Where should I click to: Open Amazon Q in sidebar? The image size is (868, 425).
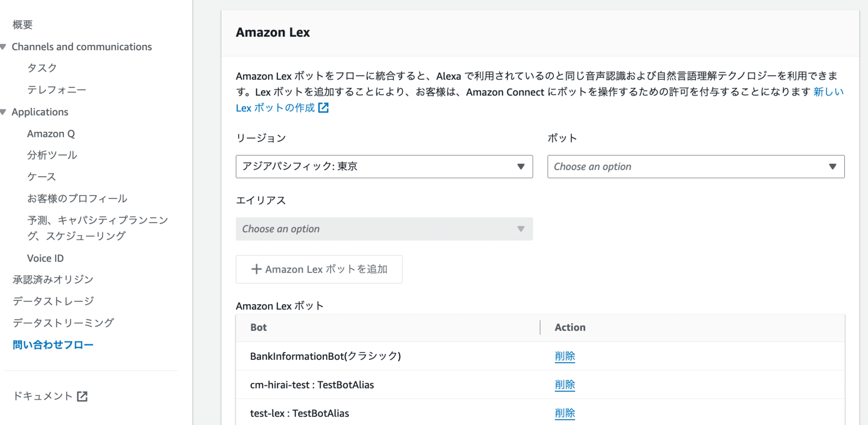coord(51,134)
